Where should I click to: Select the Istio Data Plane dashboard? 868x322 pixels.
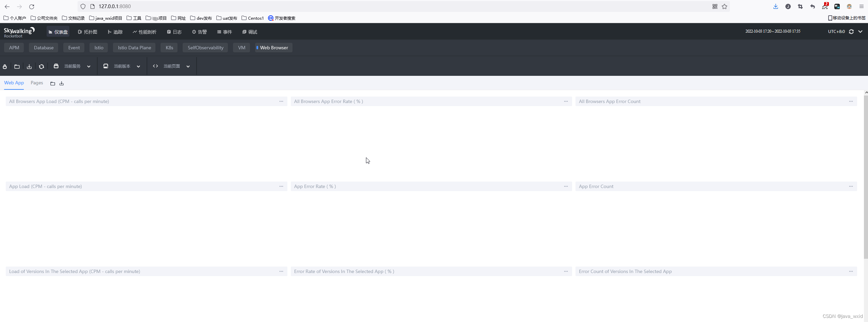pyautogui.click(x=134, y=48)
